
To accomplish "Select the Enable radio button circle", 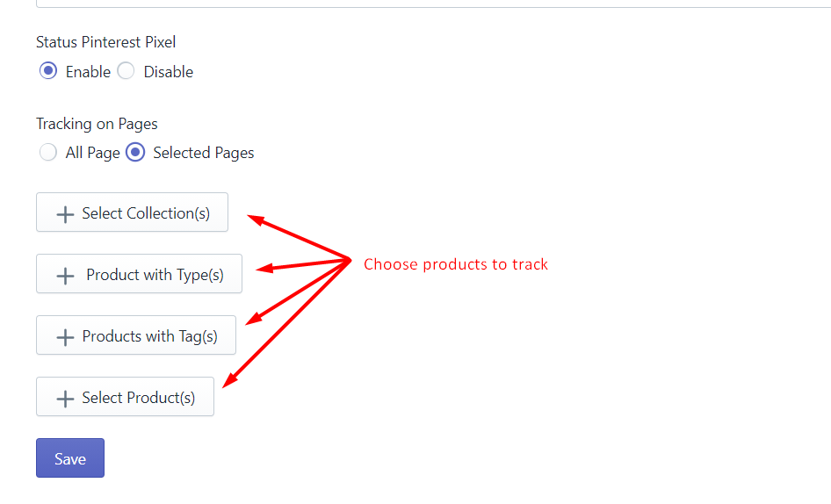I will pyautogui.click(x=48, y=71).
